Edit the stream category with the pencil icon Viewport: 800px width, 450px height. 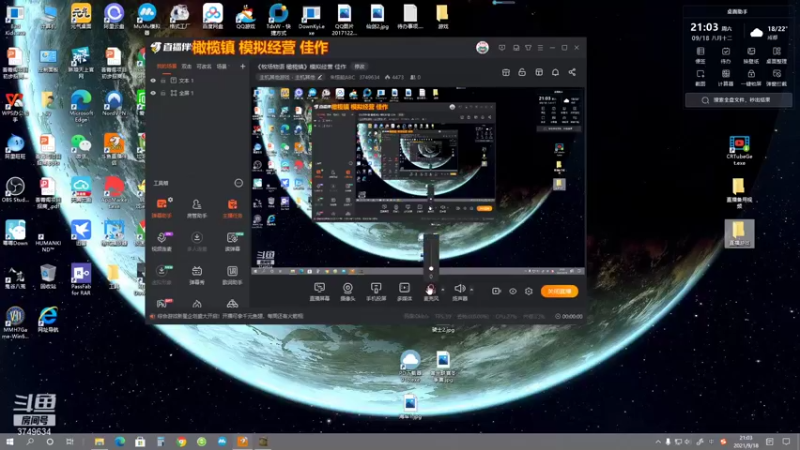[x=320, y=78]
